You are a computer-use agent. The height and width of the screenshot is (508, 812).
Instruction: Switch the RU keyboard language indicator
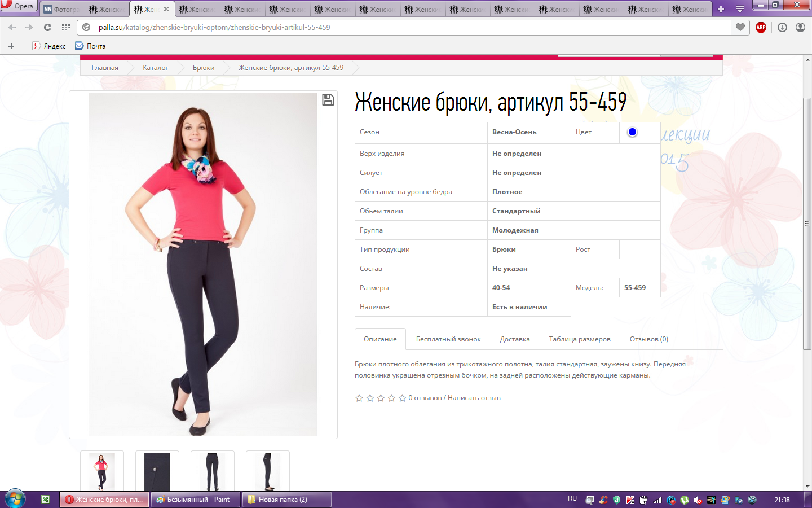pyautogui.click(x=572, y=499)
